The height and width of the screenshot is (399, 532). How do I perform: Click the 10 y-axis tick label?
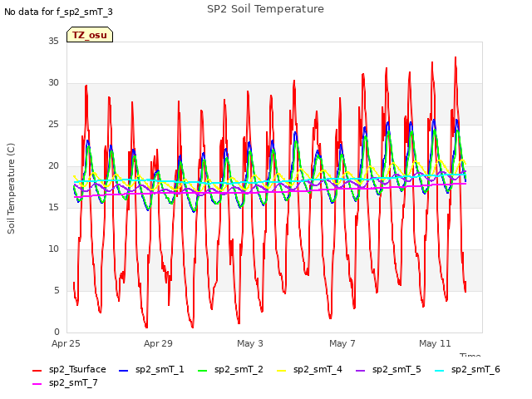53,249
